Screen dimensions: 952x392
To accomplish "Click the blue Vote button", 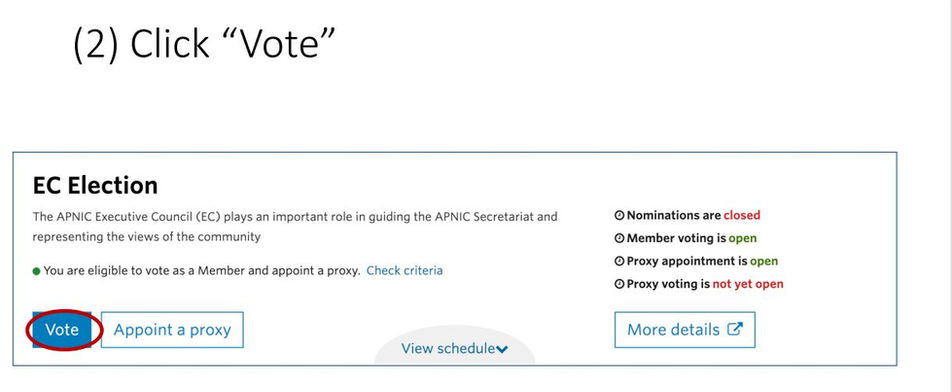I will pos(62,329).
